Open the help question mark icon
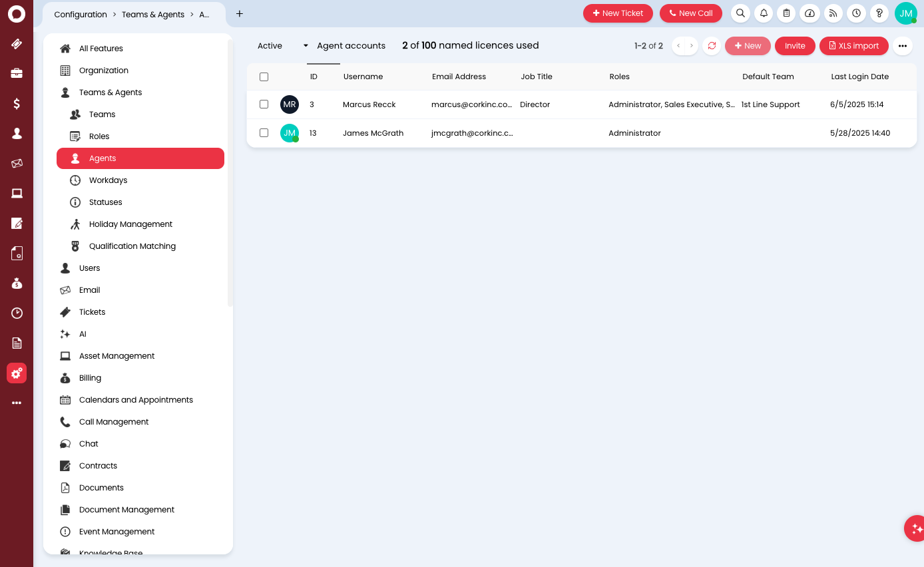This screenshot has height=567, width=924. pos(879,13)
